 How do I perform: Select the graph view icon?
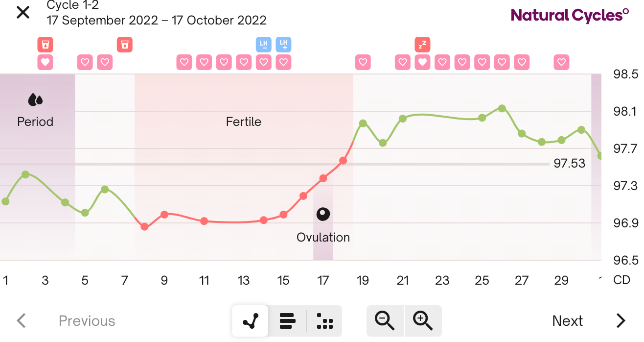coord(250,321)
